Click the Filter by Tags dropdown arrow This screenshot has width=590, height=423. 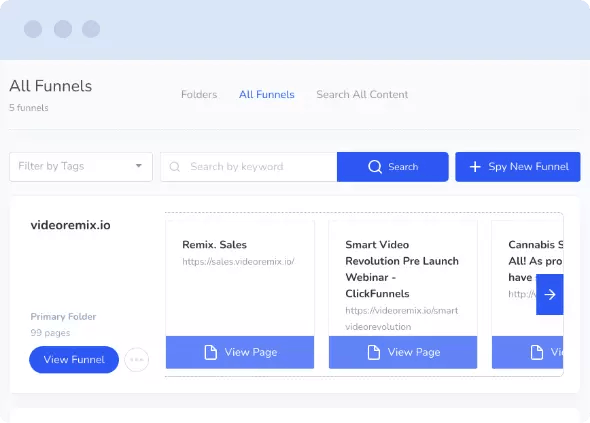point(139,166)
